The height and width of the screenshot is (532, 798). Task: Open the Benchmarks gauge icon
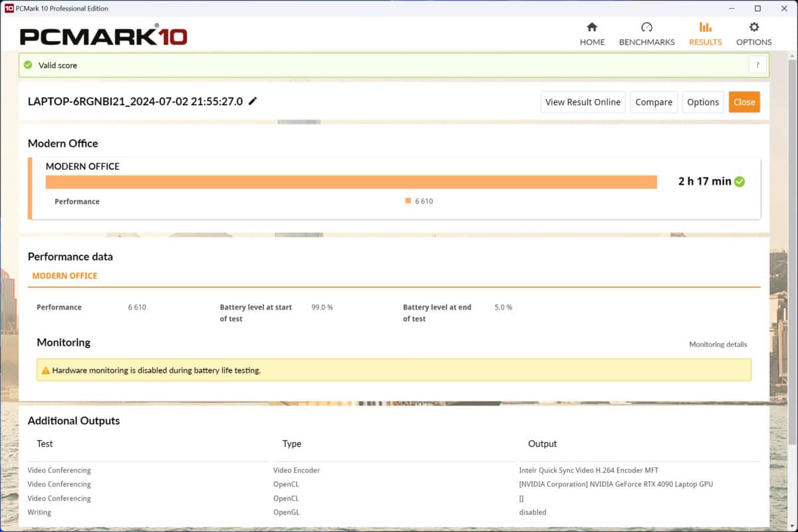pyautogui.click(x=646, y=27)
